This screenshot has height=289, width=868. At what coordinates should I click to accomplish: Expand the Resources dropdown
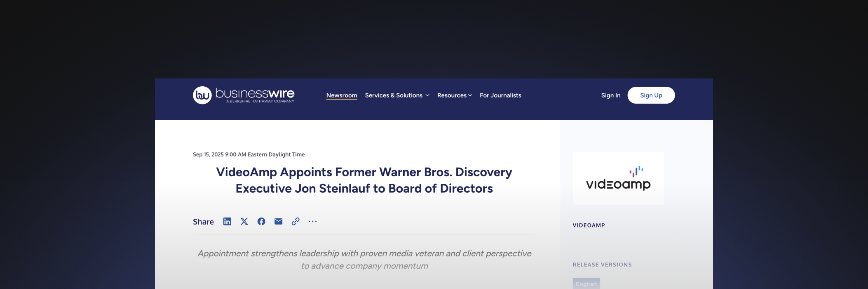pyautogui.click(x=452, y=95)
